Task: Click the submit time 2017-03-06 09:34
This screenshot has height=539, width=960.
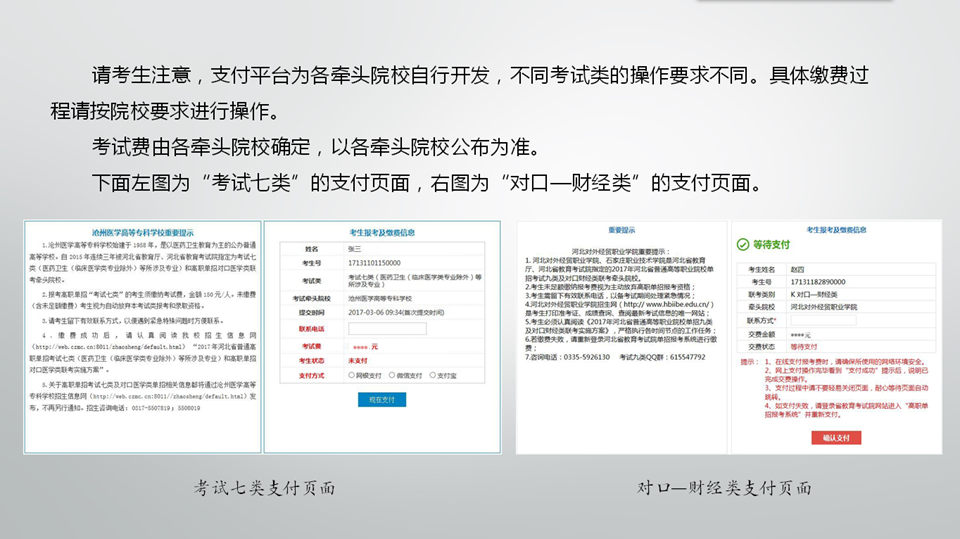Action: (373, 312)
